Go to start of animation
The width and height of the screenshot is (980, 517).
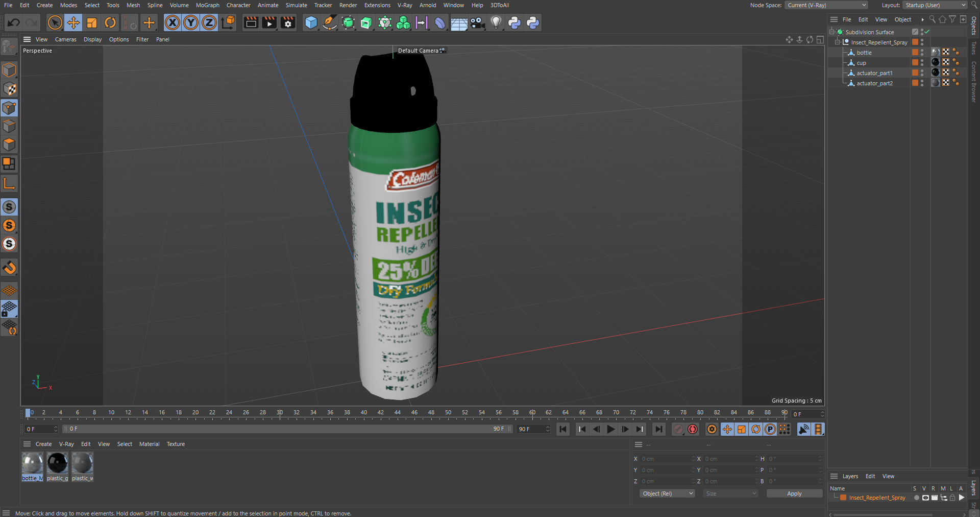pyautogui.click(x=563, y=429)
